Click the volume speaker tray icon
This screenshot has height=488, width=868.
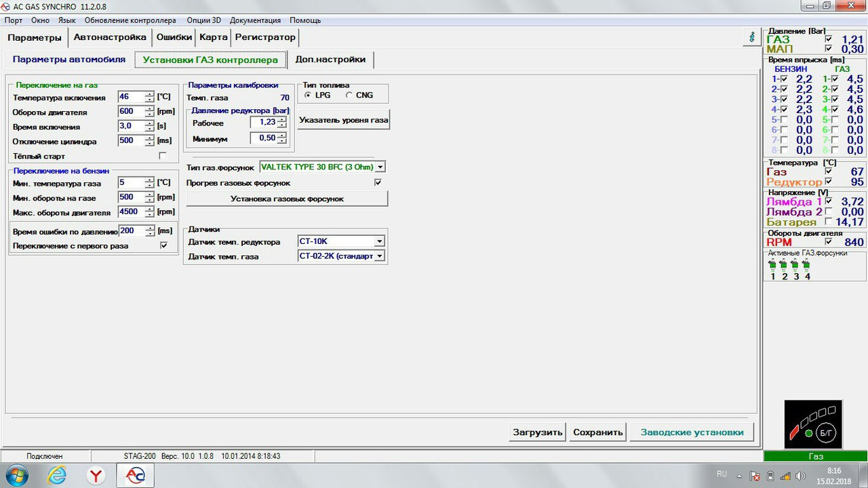coord(800,475)
